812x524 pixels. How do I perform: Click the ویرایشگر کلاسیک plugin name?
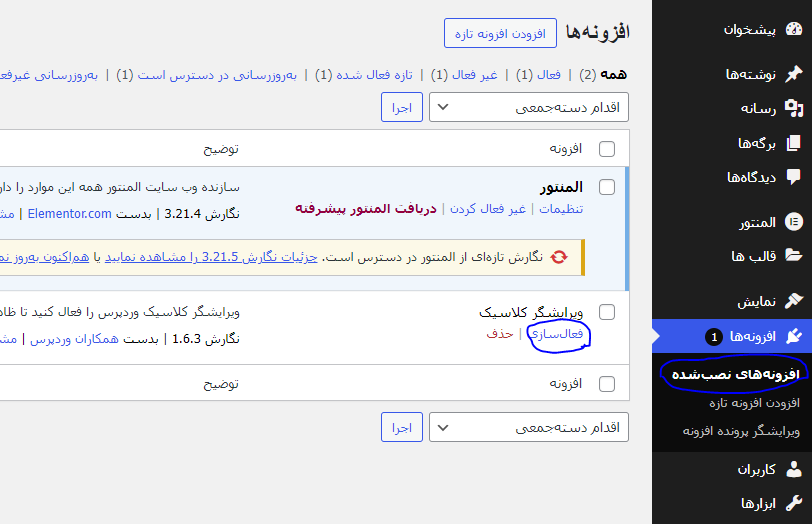pyautogui.click(x=531, y=312)
